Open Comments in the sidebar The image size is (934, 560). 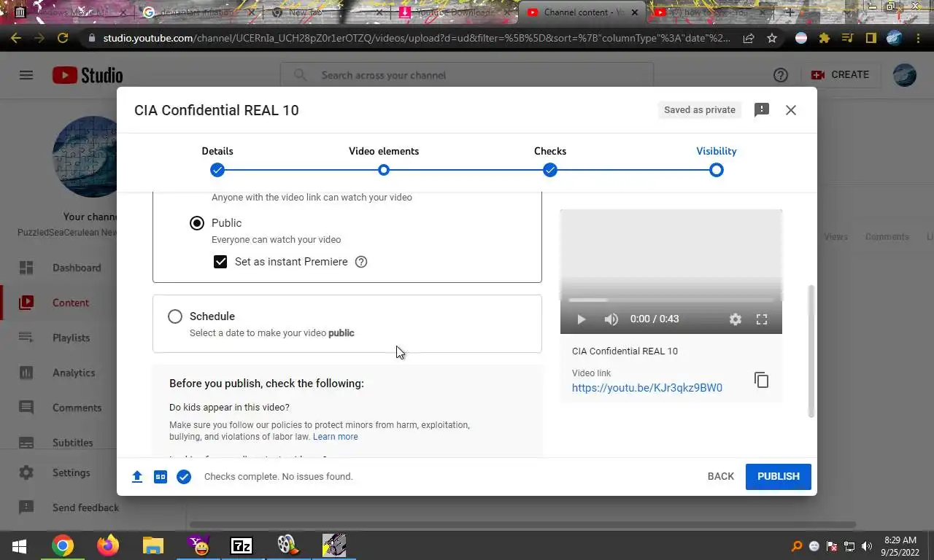tap(77, 408)
